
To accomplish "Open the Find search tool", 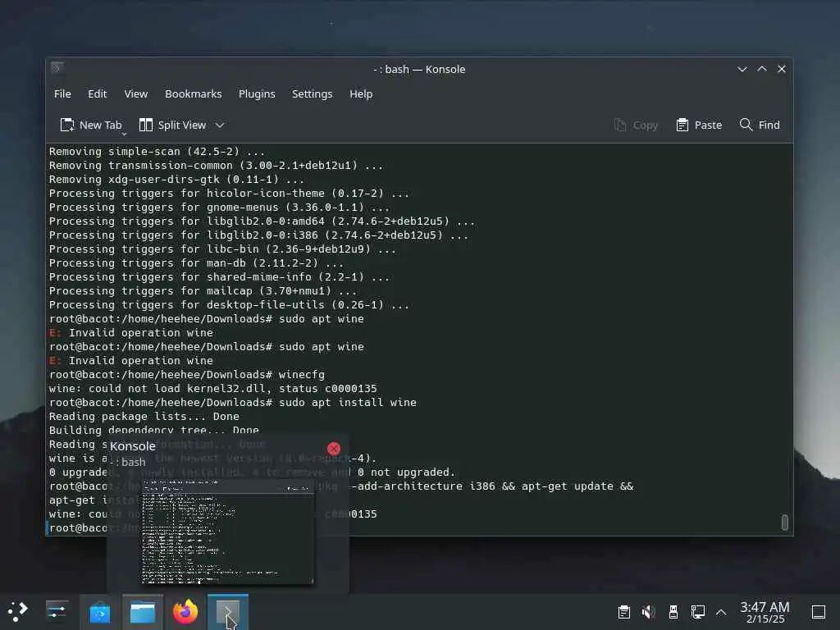I will (x=760, y=125).
